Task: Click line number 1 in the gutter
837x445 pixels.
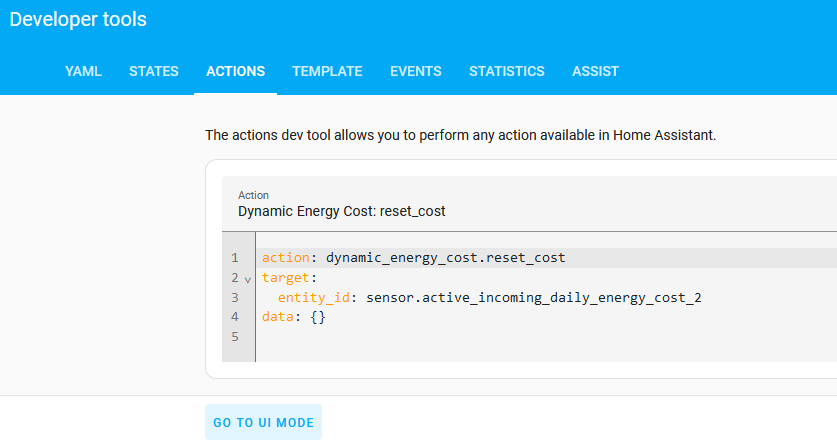Action: tap(235, 258)
